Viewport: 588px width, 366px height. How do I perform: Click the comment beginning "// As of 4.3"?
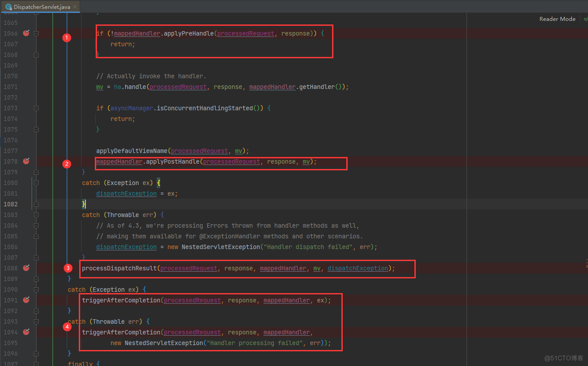(x=228, y=225)
